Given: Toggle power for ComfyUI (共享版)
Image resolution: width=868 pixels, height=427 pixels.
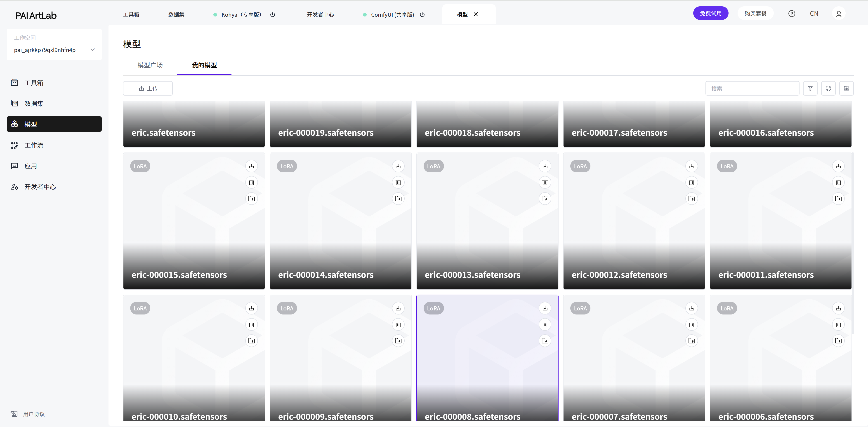Looking at the screenshot, I should pyautogui.click(x=422, y=14).
